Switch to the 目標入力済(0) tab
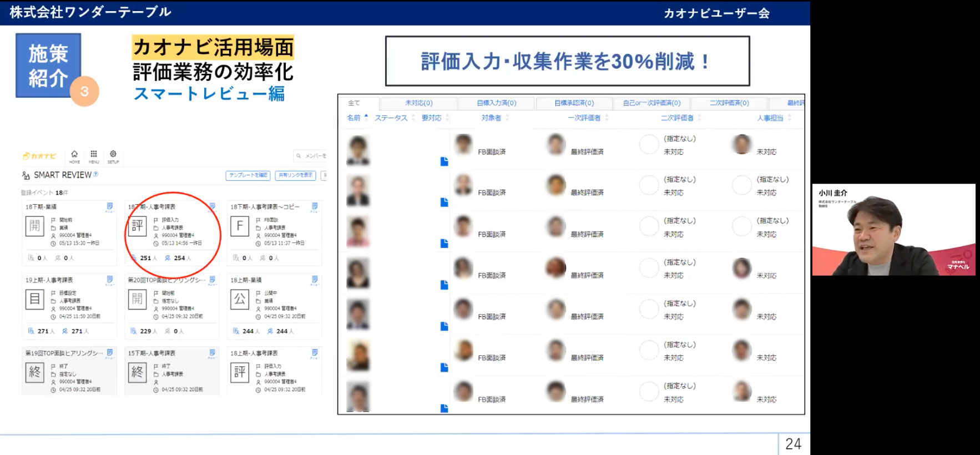 pyautogui.click(x=497, y=103)
